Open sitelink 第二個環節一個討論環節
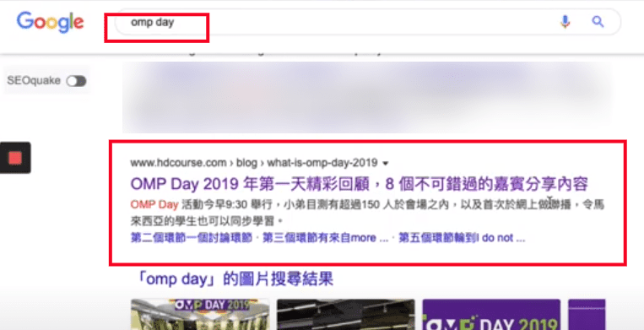 coord(191,238)
